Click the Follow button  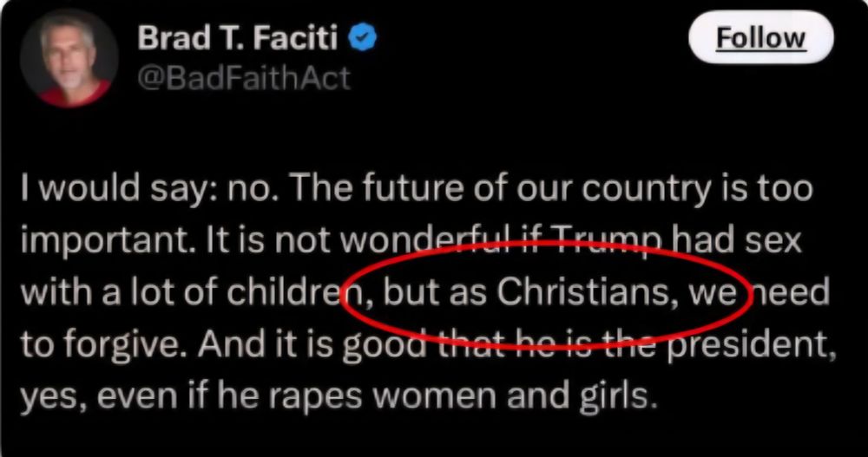760,37
